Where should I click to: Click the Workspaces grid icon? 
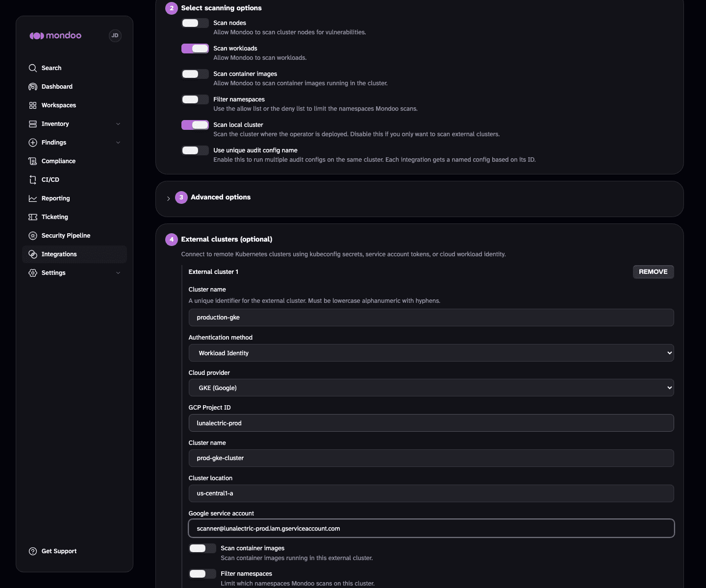click(x=33, y=105)
